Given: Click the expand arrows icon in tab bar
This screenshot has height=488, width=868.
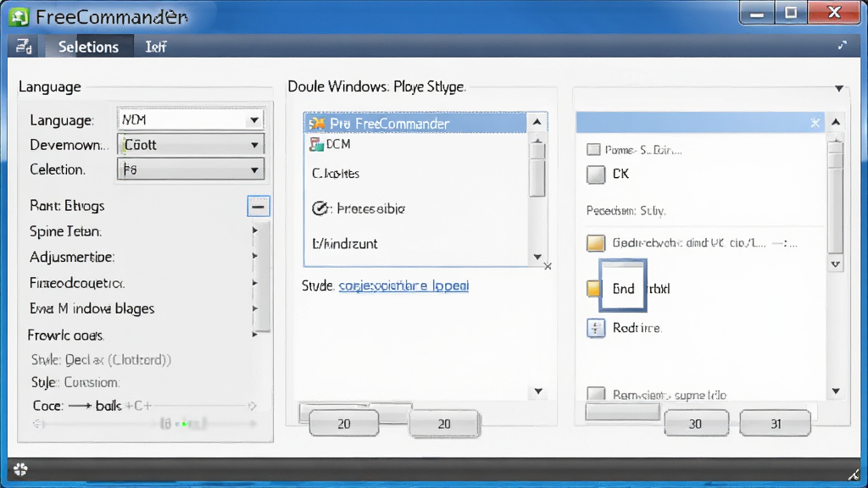Looking at the screenshot, I should (842, 46).
